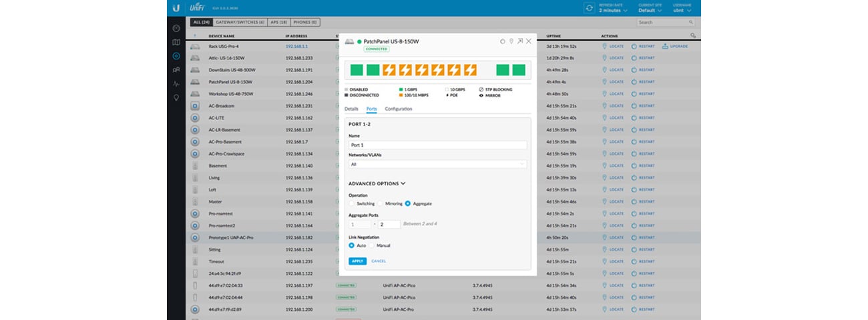Screen dimensions: 868x320
Task: Select port 2 green square in port diagram
Action: [373, 70]
